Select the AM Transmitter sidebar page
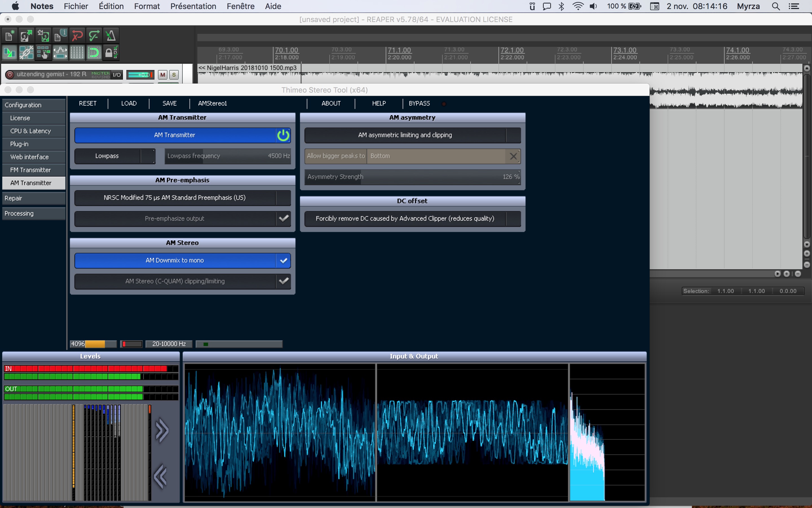812x508 pixels. coord(34,183)
